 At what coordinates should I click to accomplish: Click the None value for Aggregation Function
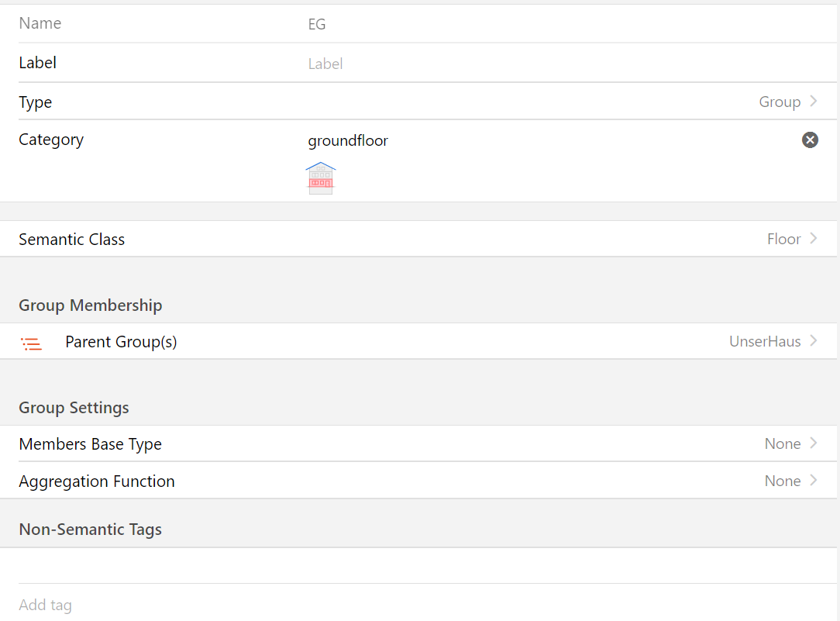782,481
